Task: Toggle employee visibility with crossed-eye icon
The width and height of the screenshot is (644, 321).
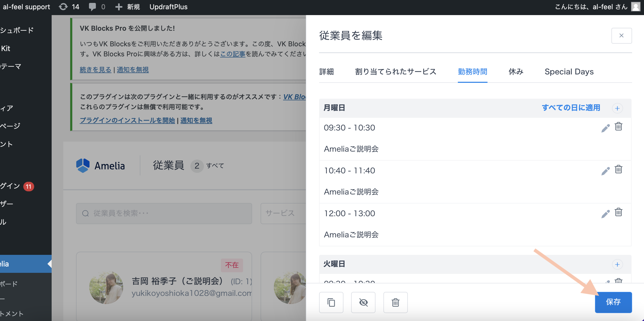Action: click(363, 302)
